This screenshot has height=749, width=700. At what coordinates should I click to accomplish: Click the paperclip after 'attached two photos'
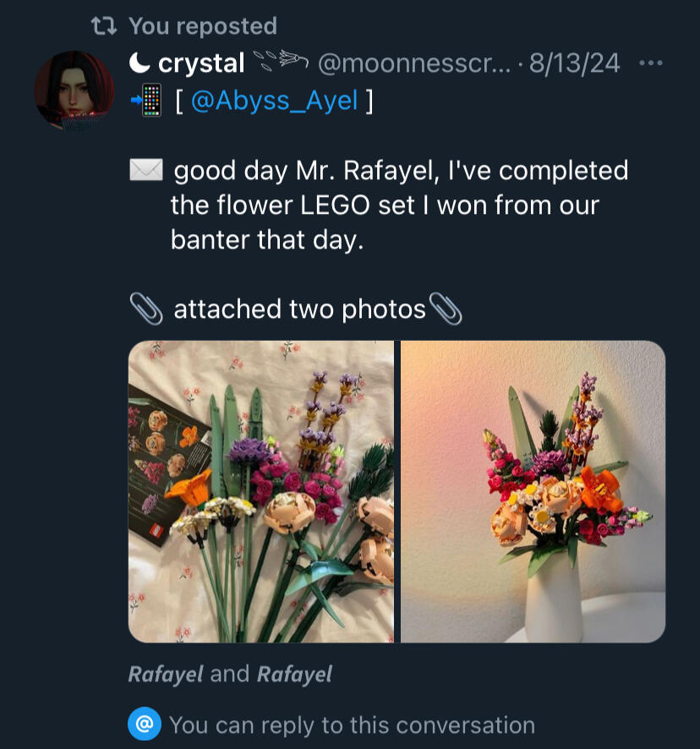pyautogui.click(x=446, y=309)
